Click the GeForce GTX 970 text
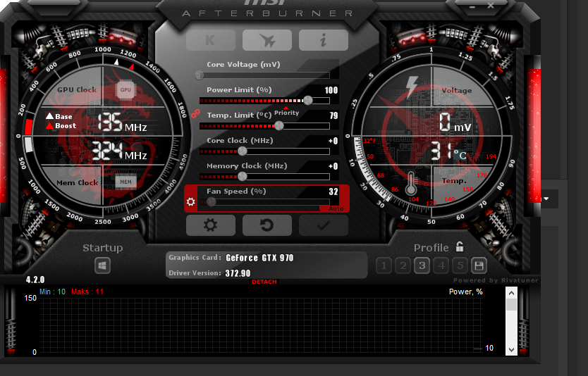 [259, 258]
